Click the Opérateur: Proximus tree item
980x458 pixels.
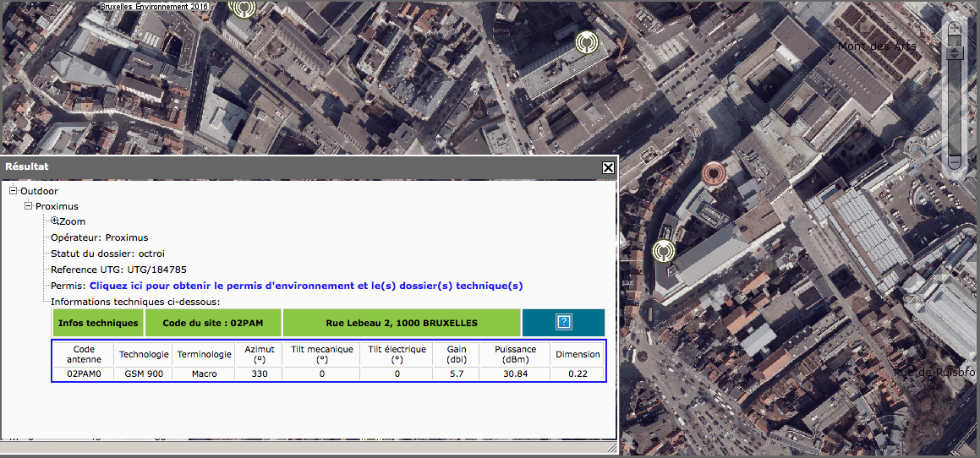tap(99, 237)
